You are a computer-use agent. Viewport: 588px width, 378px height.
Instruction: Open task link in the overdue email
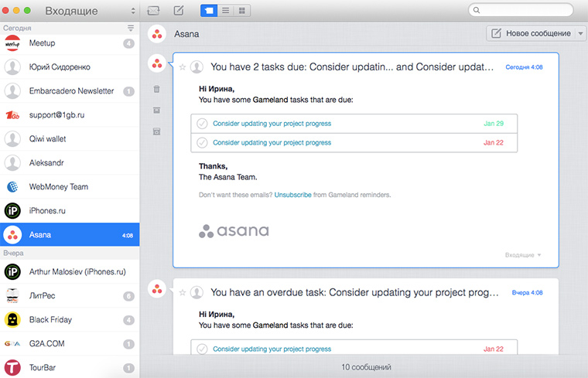pos(272,349)
